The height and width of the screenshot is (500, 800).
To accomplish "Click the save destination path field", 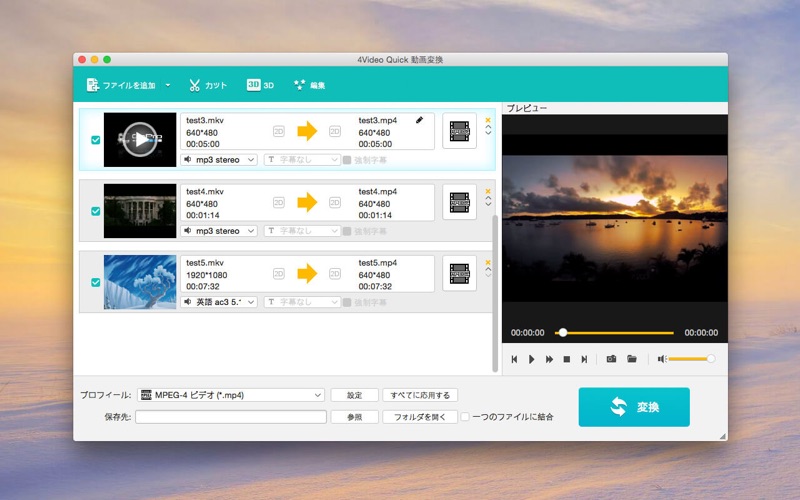I will (231, 417).
